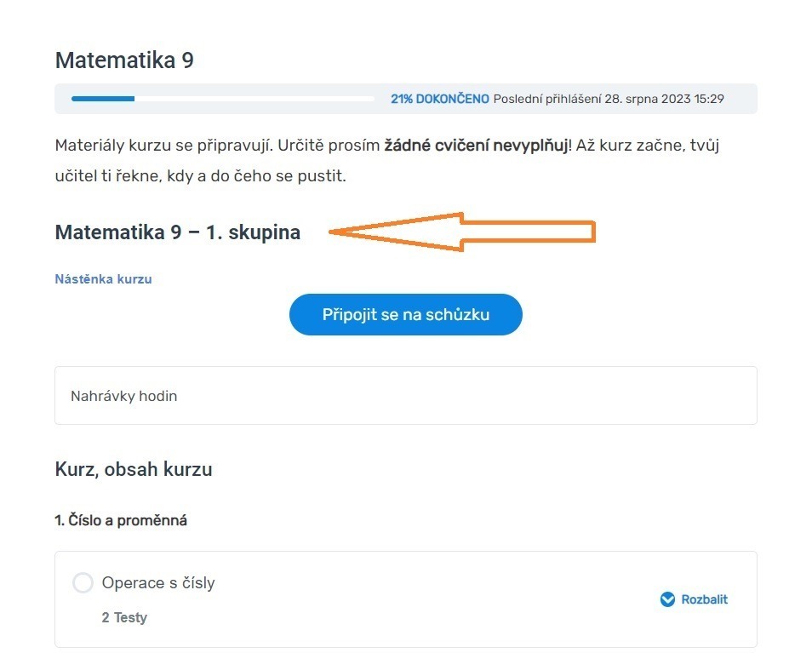Click the 1. Číslo a proměnná section title
This screenshot has height=653, width=812.
click(x=121, y=520)
